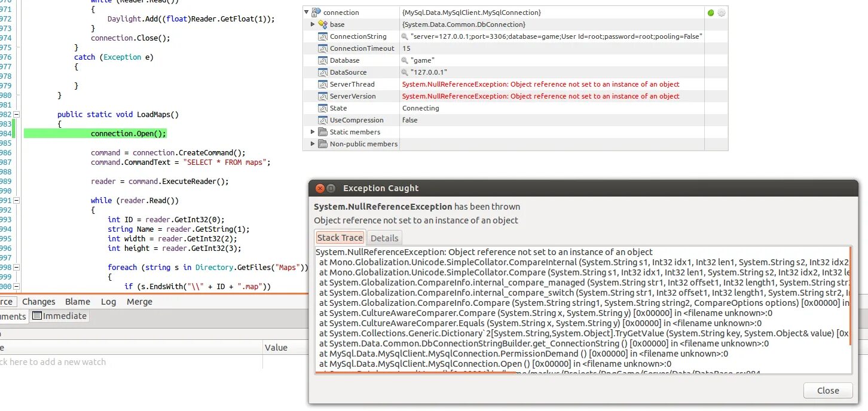The height and width of the screenshot is (411, 868).
Task: Expand the Non-public members node
Action: pos(313,144)
